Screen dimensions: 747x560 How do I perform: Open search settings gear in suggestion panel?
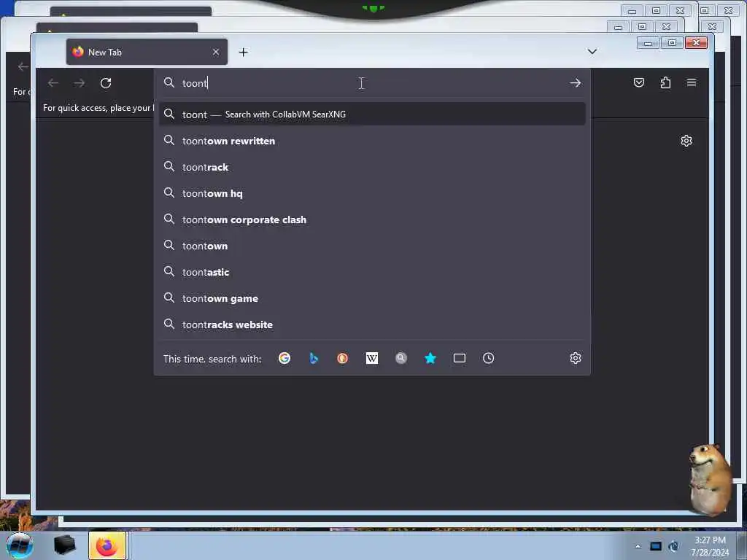coord(576,358)
